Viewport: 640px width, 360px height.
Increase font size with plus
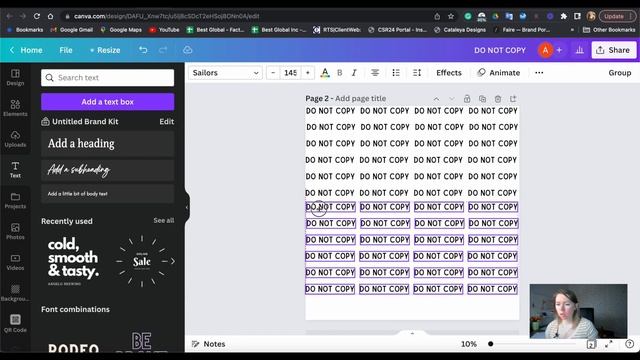click(308, 73)
